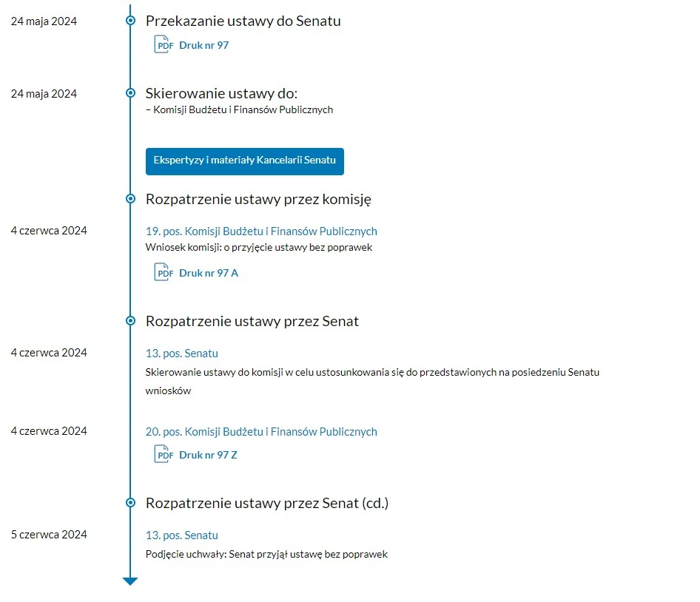Click PDF icon beside Druk nr 97 Z

pos(162,454)
